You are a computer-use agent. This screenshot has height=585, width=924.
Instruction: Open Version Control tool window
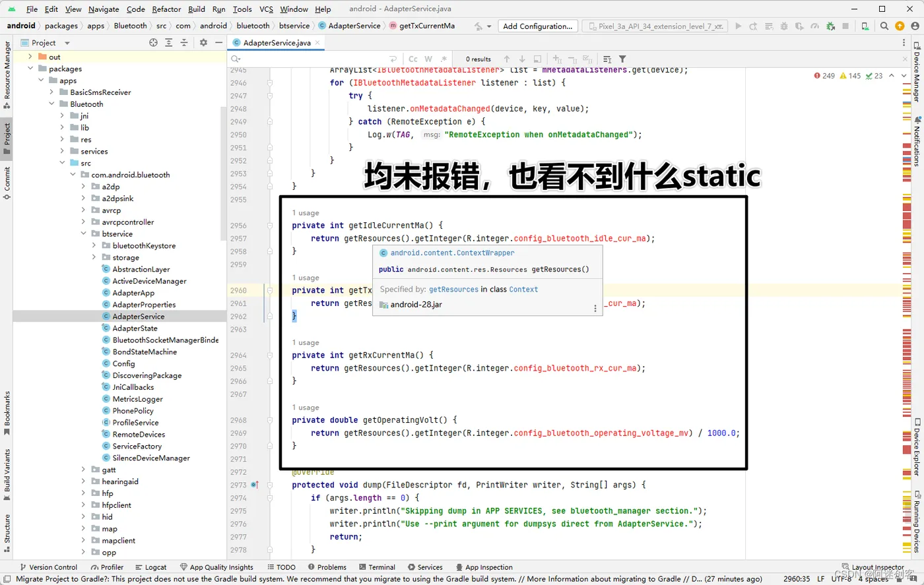49,567
